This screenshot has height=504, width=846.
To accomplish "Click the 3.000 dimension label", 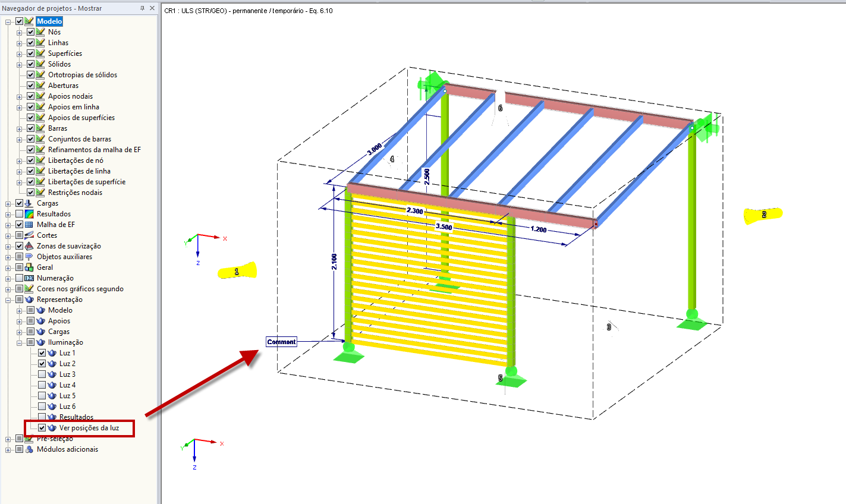I will (375, 149).
